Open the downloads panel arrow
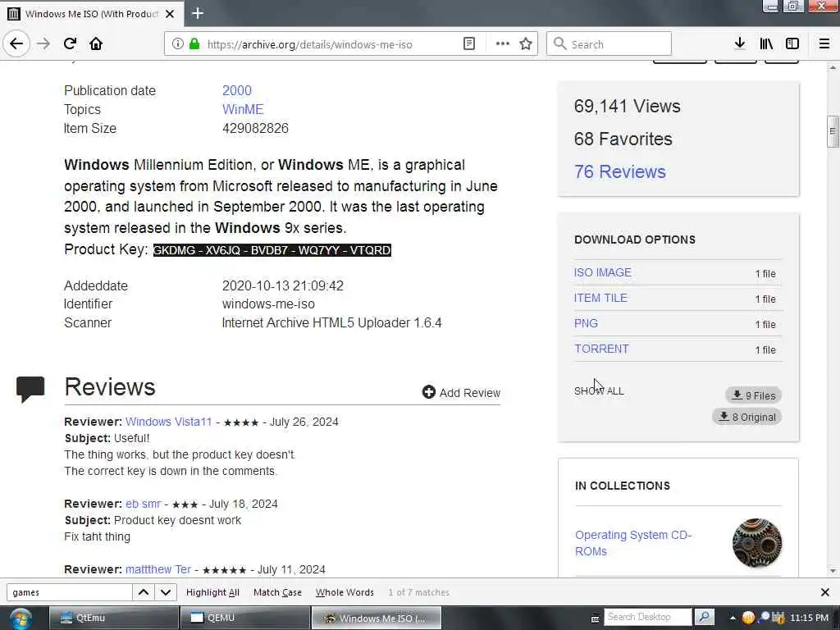Image resolution: width=840 pixels, height=630 pixels. tap(739, 44)
